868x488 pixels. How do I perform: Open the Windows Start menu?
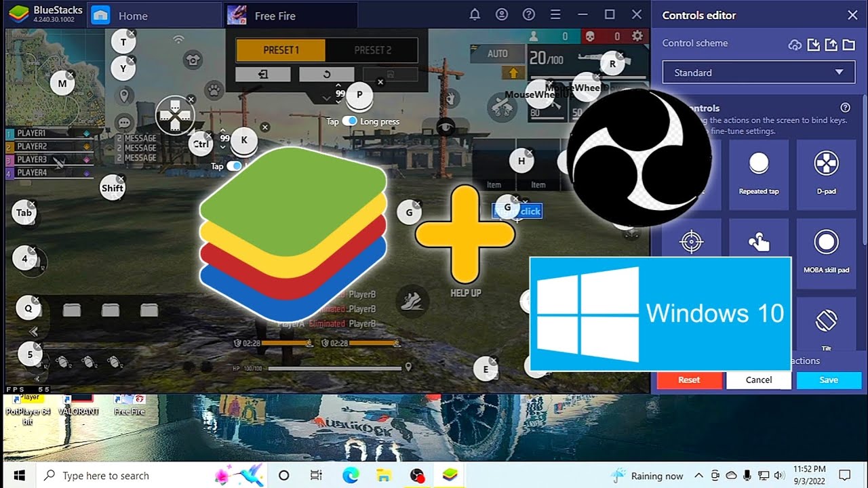(x=18, y=475)
